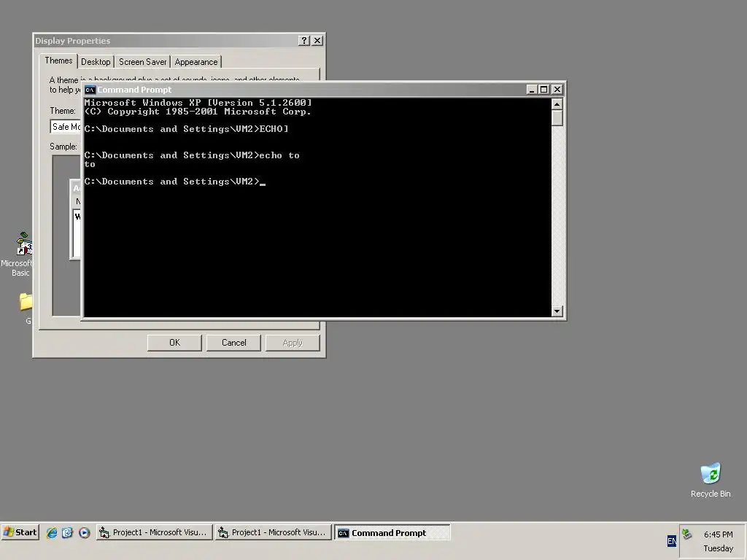Image resolution: width=747 pixels, height=560 pixels.
Task: Click Cancel in Display Properties
Action: pos(233,343)
